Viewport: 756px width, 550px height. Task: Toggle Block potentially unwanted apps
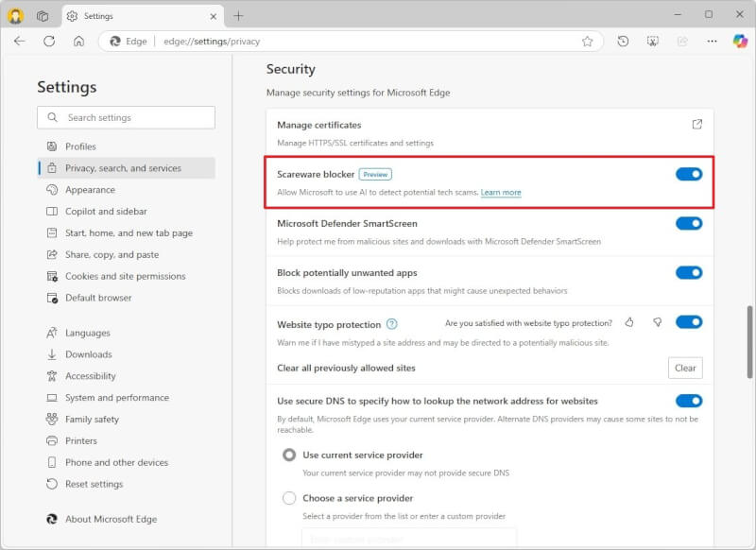click(x=689, y=272)
